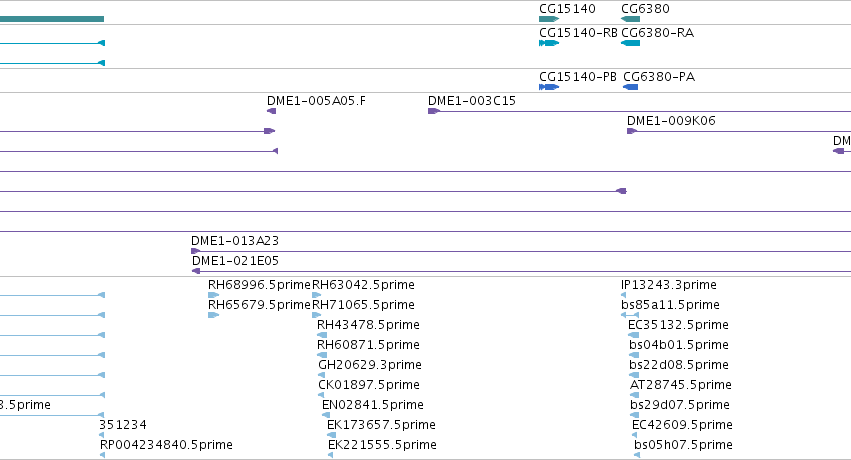Click the bs85a11.5prime EST feature
Viewport: 851px width, 460px height.
pyautogui.click(x=630, y=315)
